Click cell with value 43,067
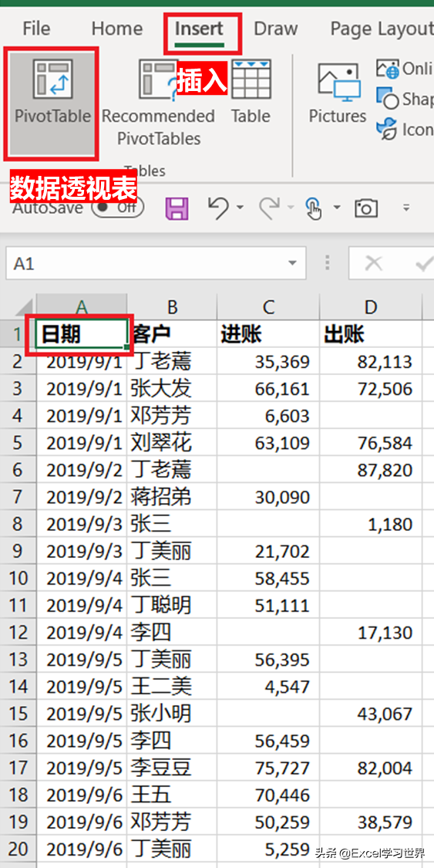Screen dimensions: 434x868 (x=371, y=714)
